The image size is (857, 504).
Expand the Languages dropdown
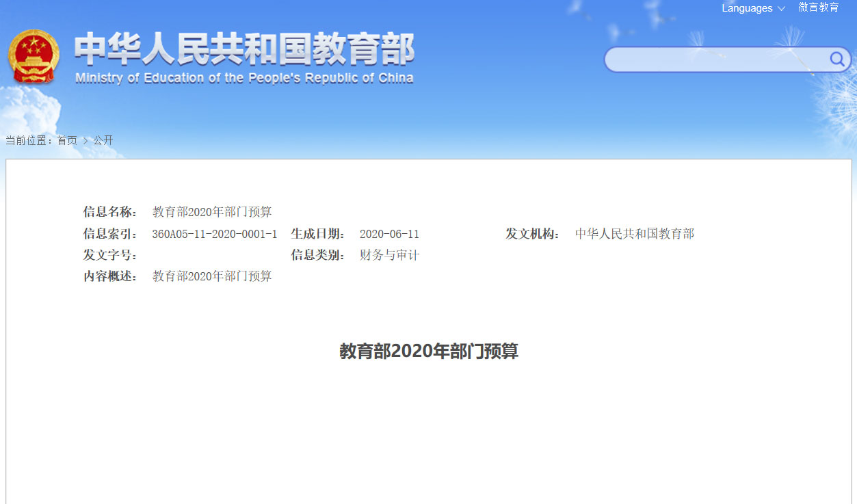753,8
